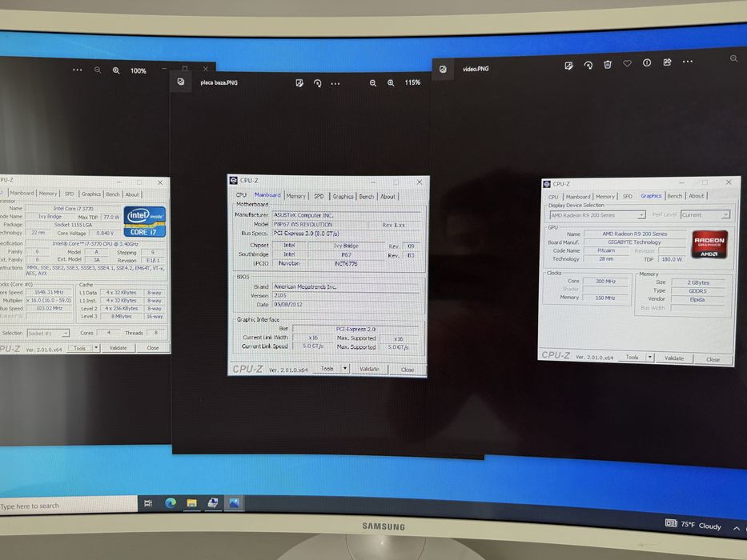Open the edit image tool in placa baza.PNG window
Viewport: 747px width, 560px height.
(299, 83)
